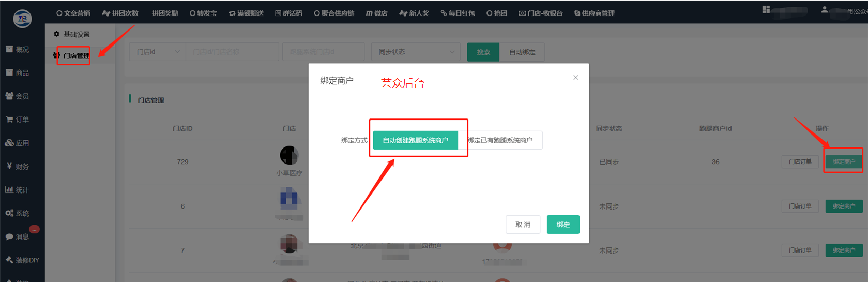Open 供应商管理 in top navigation
This screenshot has width=868, height=282.
pyautogui.click(x=595, y=13)
